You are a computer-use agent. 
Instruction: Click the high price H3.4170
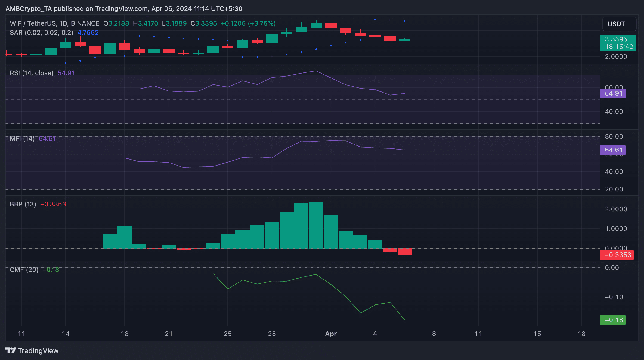(145, 23)
